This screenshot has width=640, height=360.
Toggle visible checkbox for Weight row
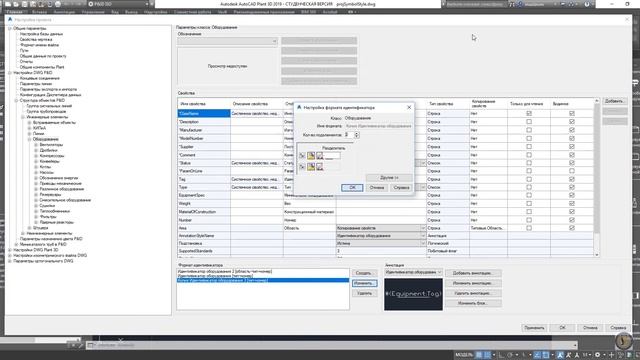572,203
